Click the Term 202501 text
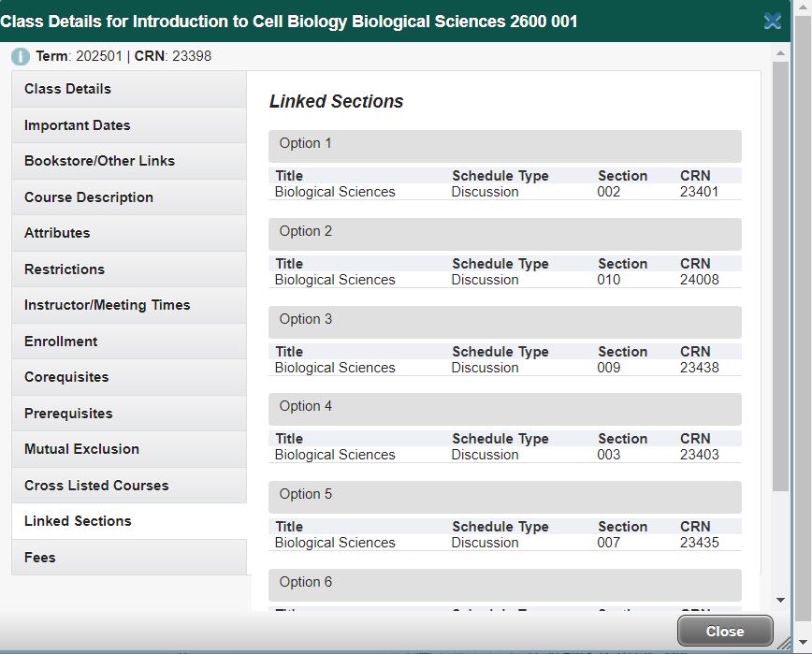812x654 pixels. (79, 56)
